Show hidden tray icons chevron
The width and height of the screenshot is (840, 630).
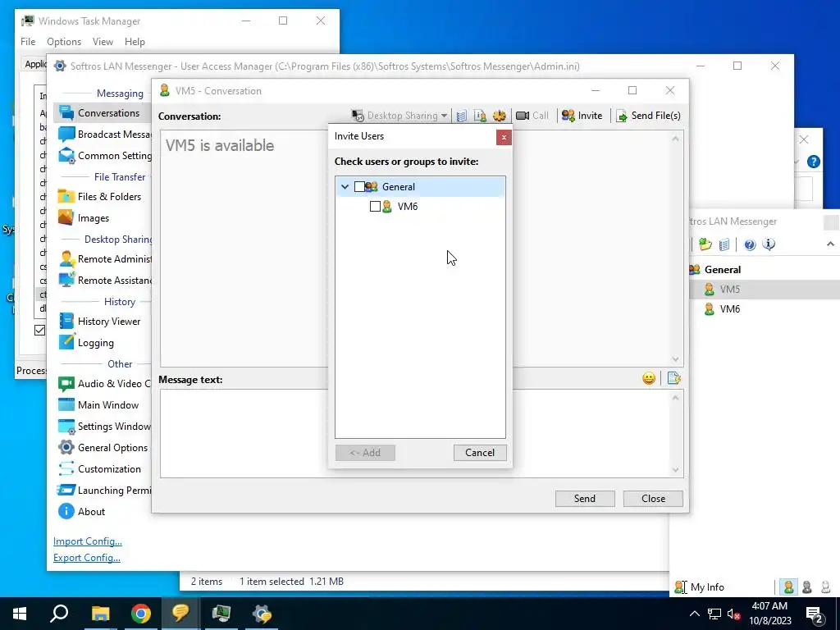(694, 614)
